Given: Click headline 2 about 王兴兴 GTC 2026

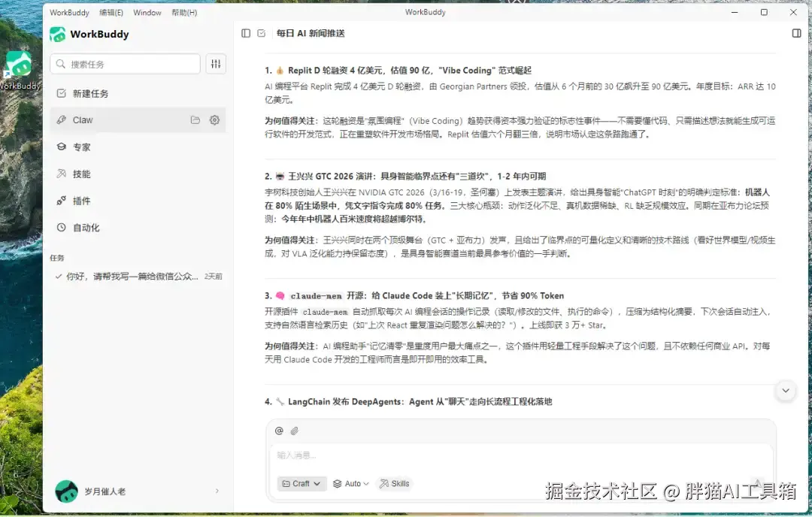Looking at the screenshot, I should pos(405,176).
